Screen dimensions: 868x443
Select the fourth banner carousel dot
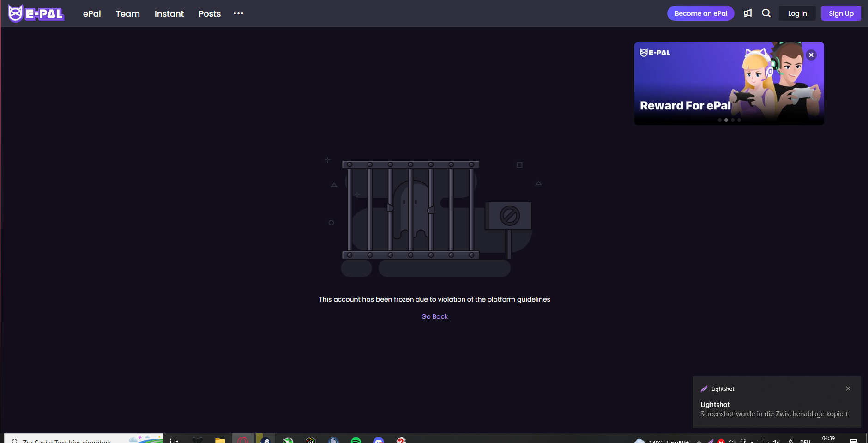click(x=739, y=120)
